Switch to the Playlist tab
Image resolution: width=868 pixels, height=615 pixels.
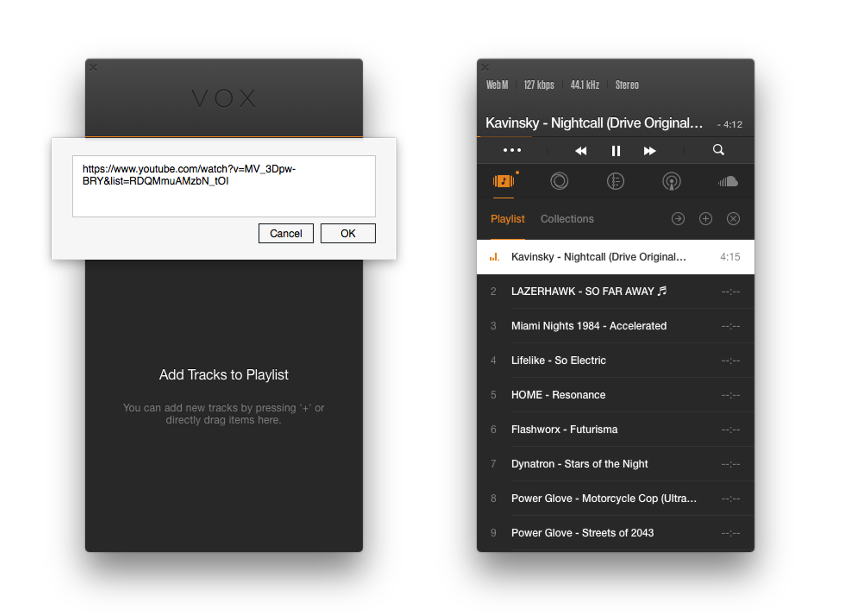[x=507, y=219]
